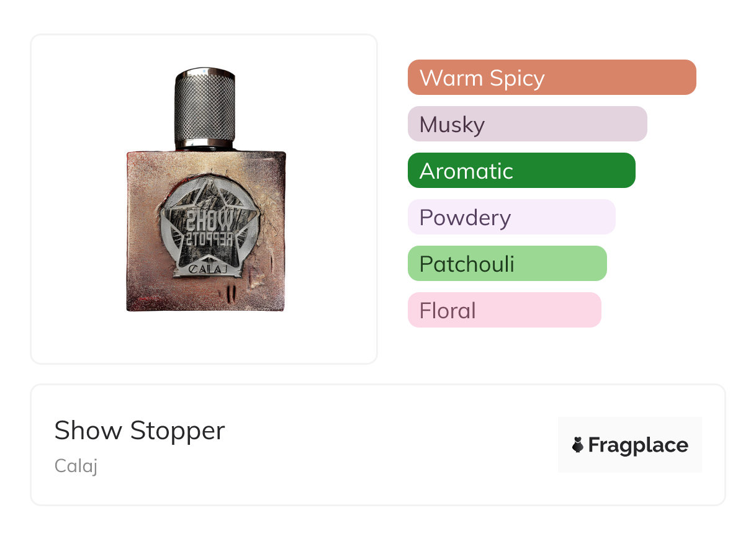The height and width of the screenshot is (536, 756).
Task: Choose the green Aromatic accord bar
Action: (x=521, y=171)
